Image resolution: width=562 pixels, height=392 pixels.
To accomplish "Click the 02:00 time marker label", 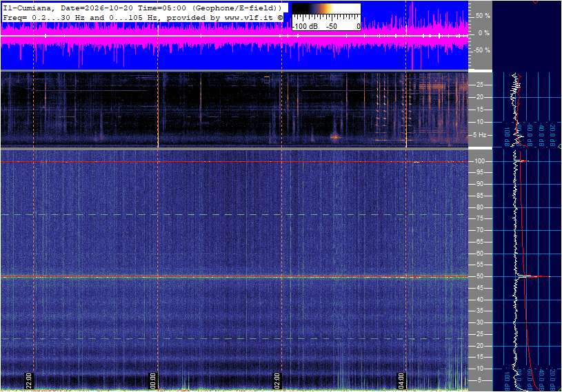I will 277,380.
